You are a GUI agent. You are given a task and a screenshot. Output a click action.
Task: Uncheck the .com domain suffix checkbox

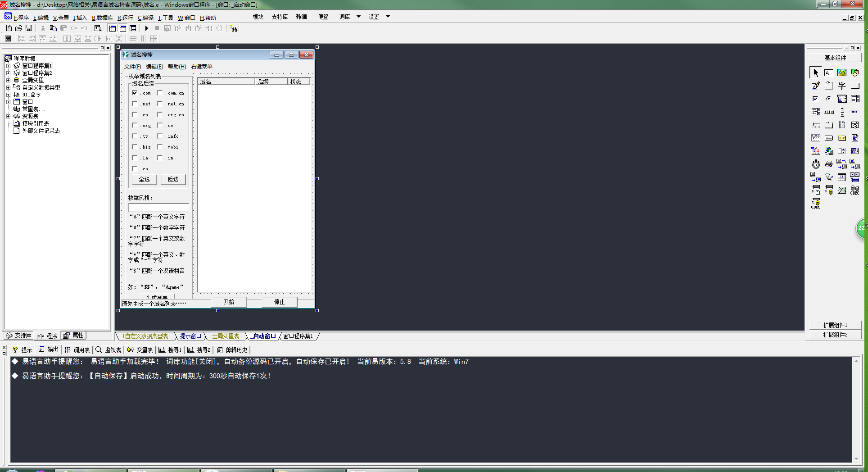(135, 93)
